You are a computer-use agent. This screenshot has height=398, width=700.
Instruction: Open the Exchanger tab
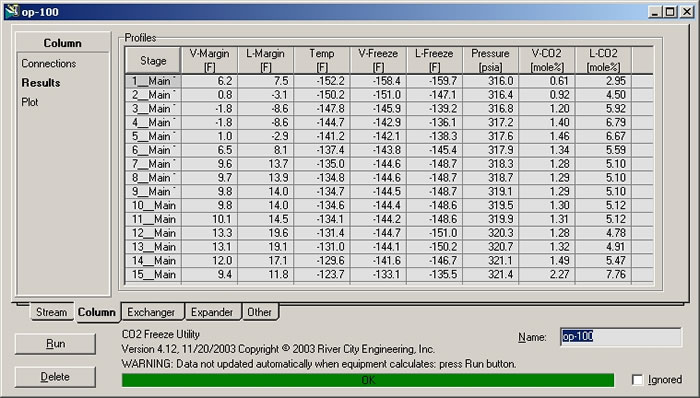pos(151,312)
